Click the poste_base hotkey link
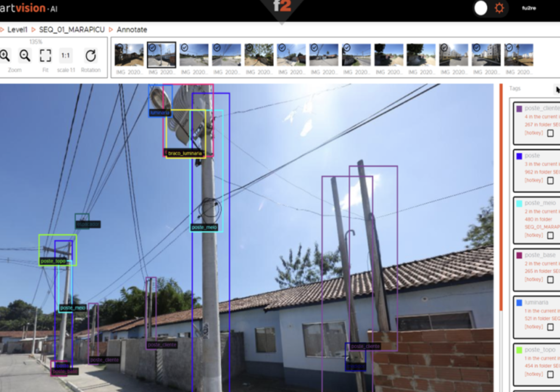The image size is (560, 392). tap(533, 279)
